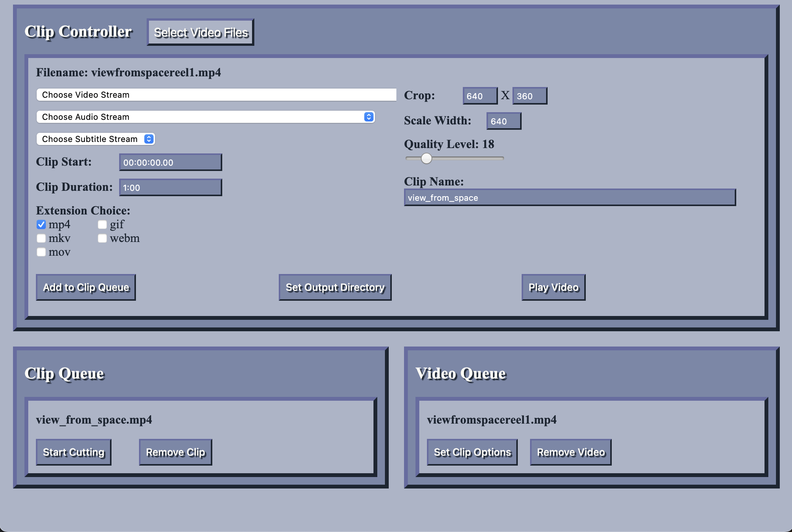Start Cutting the queued clip
This screenshot has height=532, width=792.
click(x=73, y=452)
